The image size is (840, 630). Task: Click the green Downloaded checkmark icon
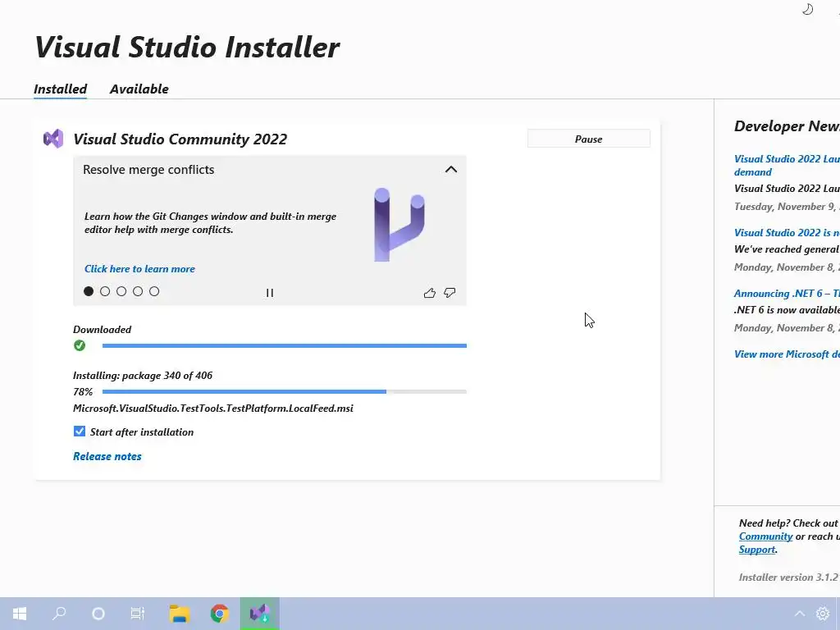(80, 345)
